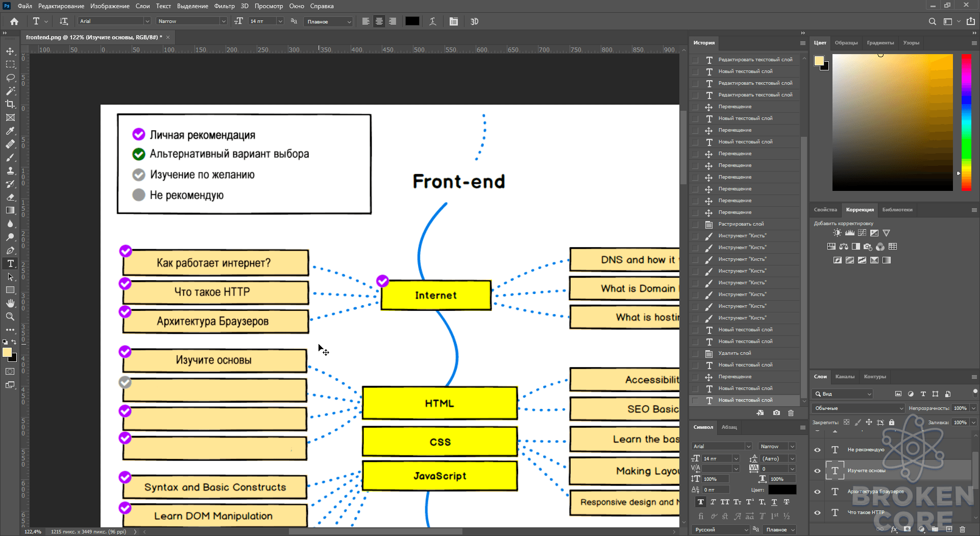Open the Warp Text dialog
This screenshot has height=536, width=980.
[x=433, y=21]
